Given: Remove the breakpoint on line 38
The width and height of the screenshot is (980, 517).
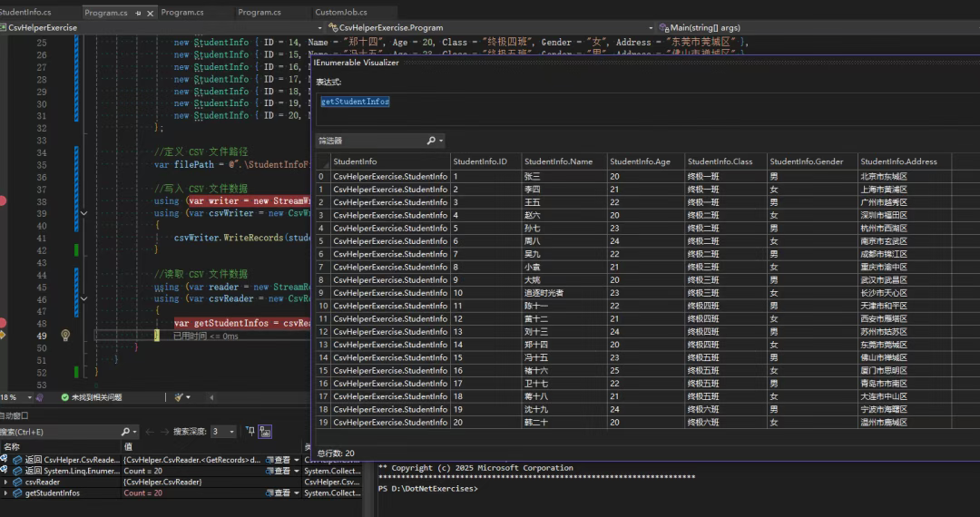Looking at the screenshot, I should coord(3,200).
